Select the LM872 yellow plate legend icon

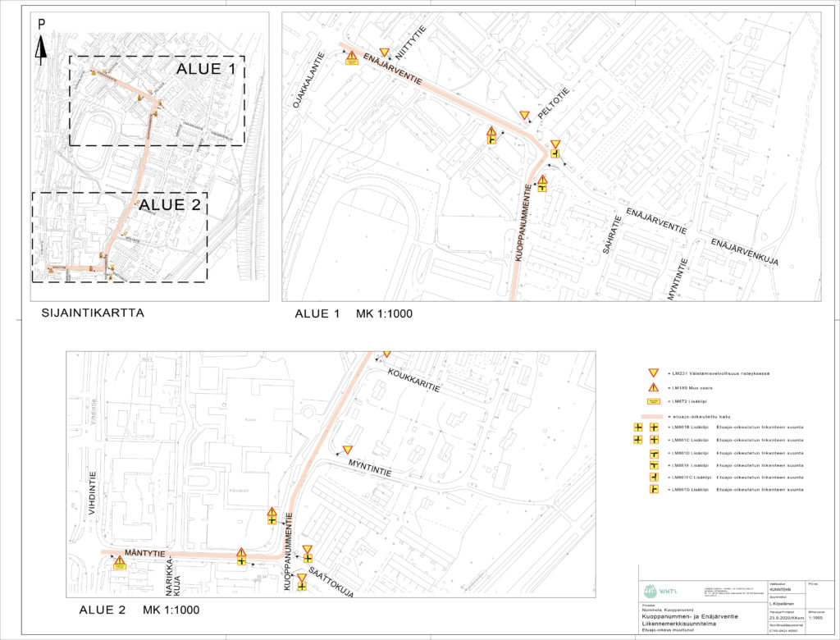point(654,402)
